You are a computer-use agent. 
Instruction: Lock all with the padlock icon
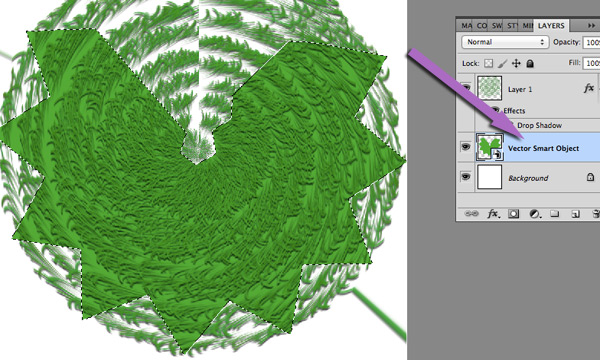[530, 64]
